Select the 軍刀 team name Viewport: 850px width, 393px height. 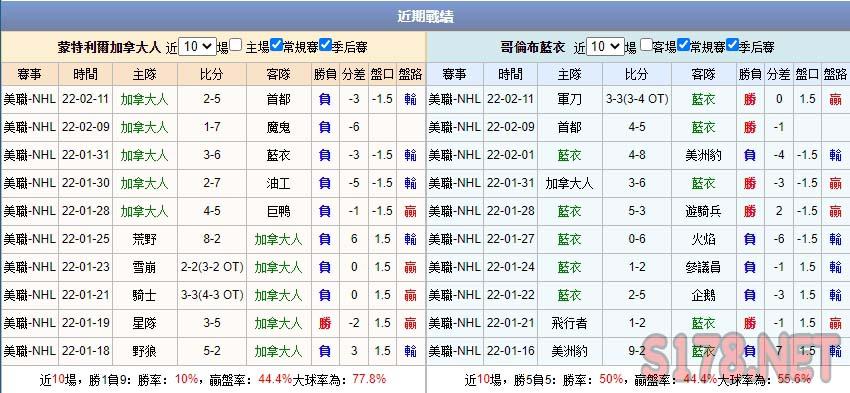coord(569,99)
